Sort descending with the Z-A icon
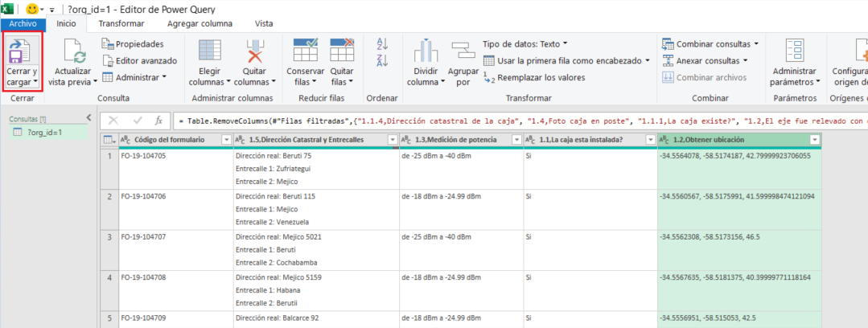This screenshot has width=868, height=328. pyautogui.click(x=382, y=61)
